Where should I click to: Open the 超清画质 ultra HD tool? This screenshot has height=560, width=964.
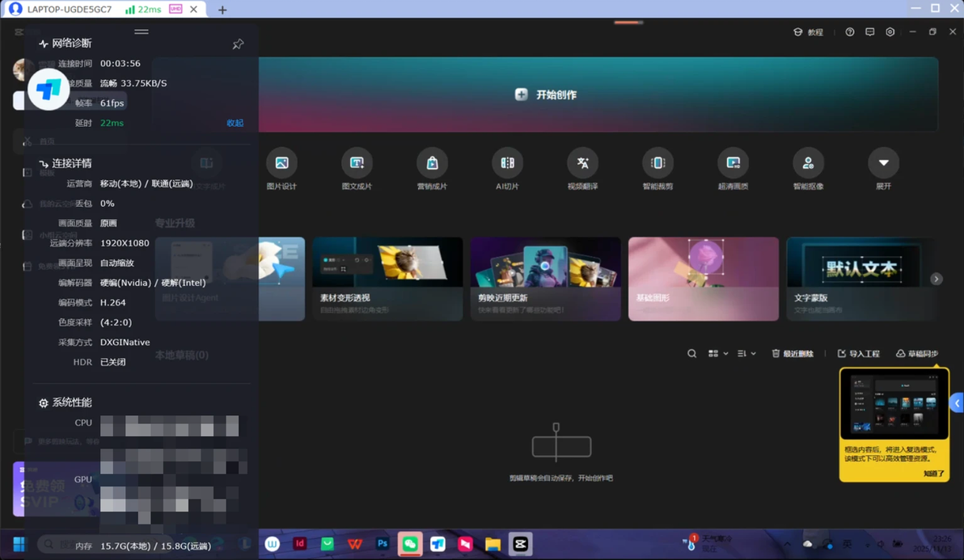point(733,162)
